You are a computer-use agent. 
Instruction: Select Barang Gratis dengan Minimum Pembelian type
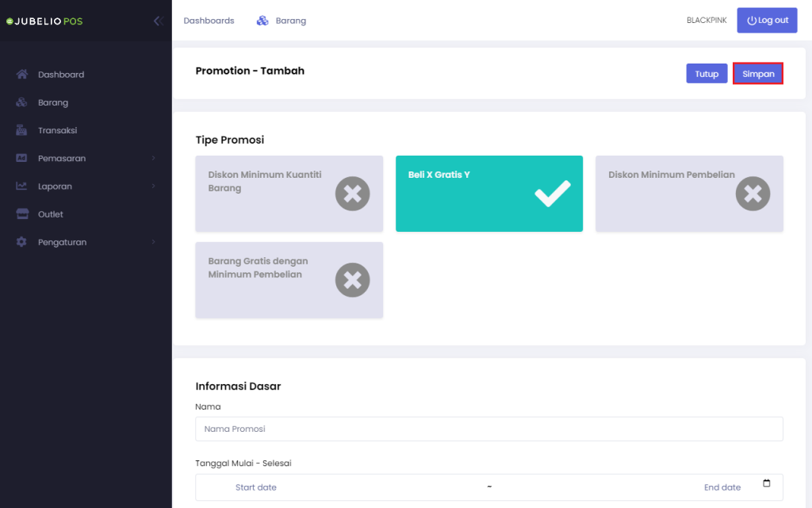click(289, 280)
